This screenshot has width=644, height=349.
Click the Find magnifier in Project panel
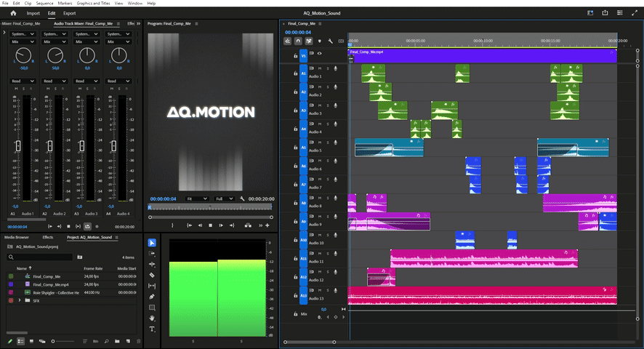(x=106, y=341)
